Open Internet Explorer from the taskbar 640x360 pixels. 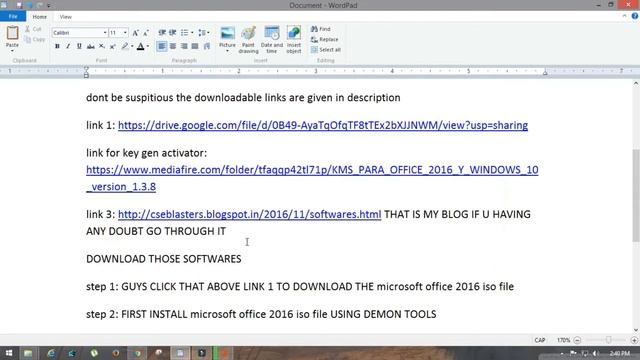51,353
